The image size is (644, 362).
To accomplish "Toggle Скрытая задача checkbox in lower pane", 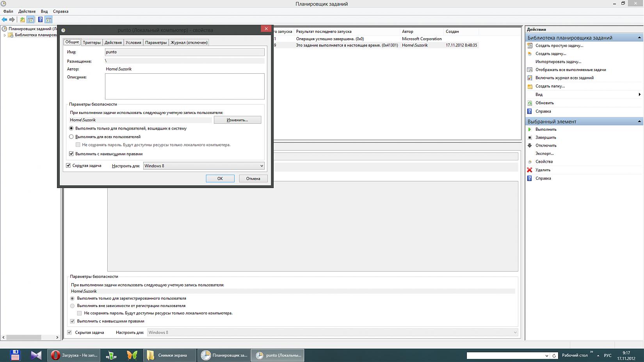I will tap(69, 332).
